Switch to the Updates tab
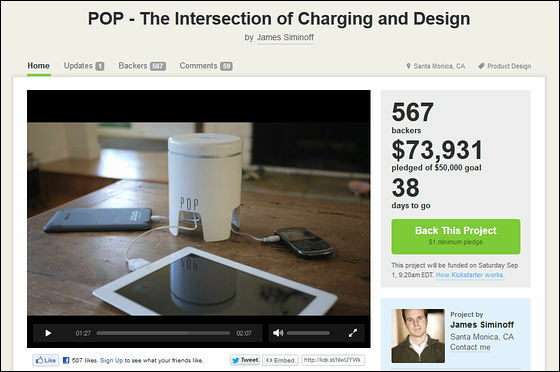Screen dimensions: 560x372 pyautogui.click(x=84, y=66)
